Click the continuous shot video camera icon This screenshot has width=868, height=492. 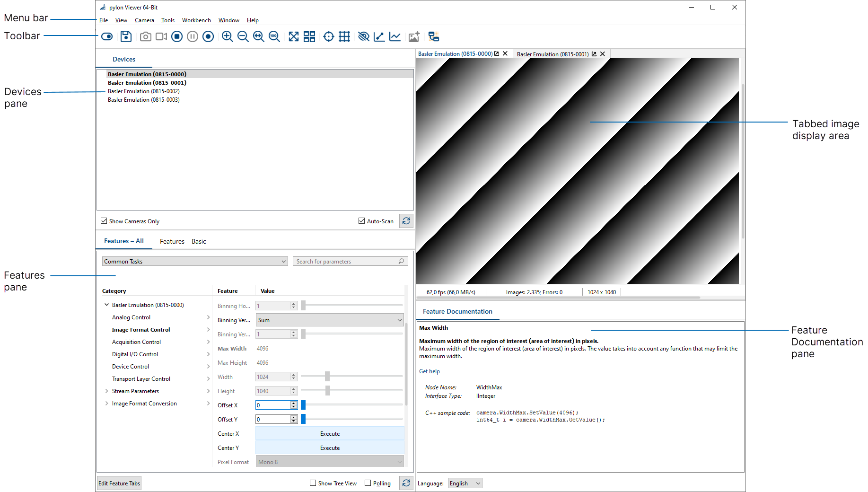pyautogui.click(x=161, y=36)
